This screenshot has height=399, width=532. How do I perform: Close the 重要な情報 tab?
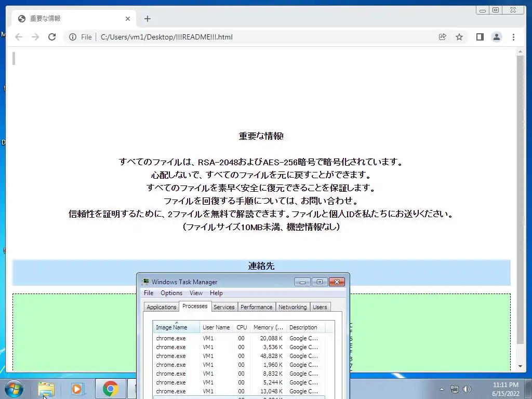[x=128, y=19]
